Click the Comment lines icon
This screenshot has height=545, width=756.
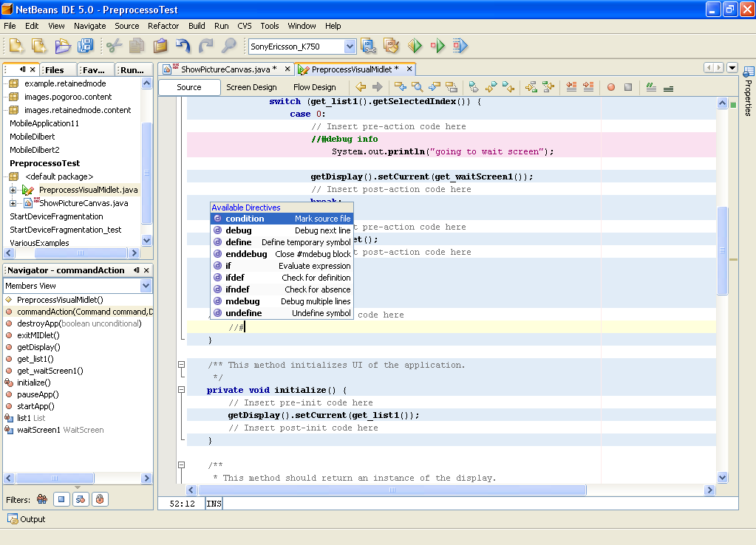tap(651, 87)
